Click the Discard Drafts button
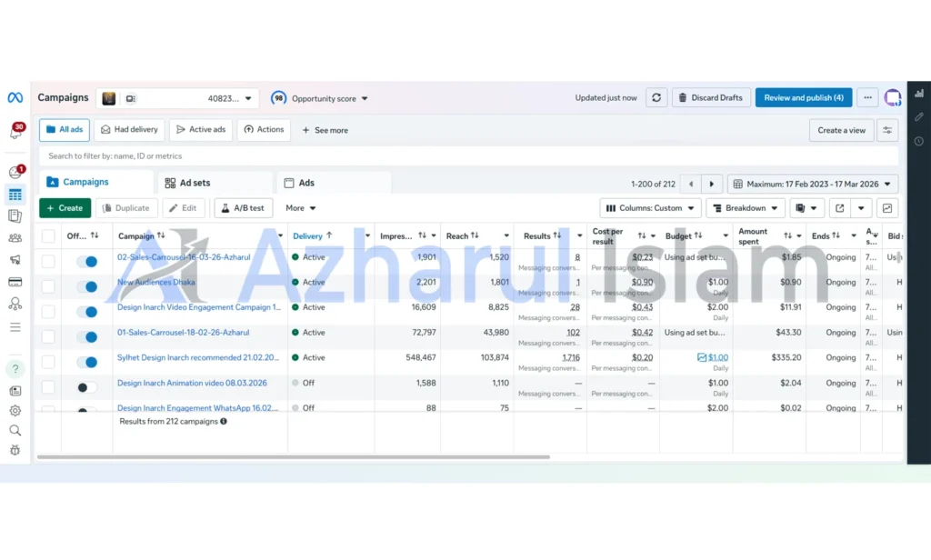Viewport: 931px width, 560px height. point(711,98)
